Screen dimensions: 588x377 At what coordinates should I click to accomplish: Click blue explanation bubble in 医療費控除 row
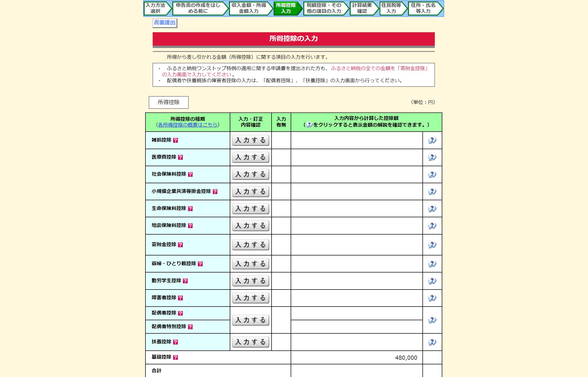click(x=432, y=157)
